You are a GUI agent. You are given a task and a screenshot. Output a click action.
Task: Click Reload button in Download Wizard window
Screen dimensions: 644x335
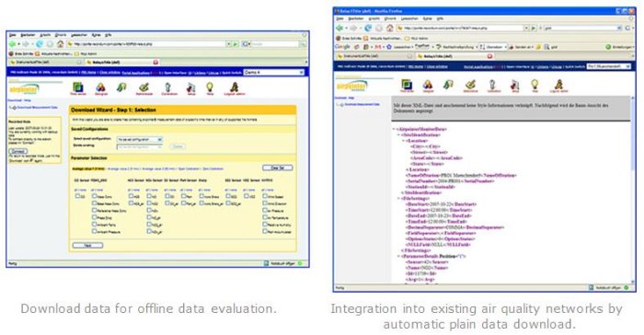click(x=40, y=44)
